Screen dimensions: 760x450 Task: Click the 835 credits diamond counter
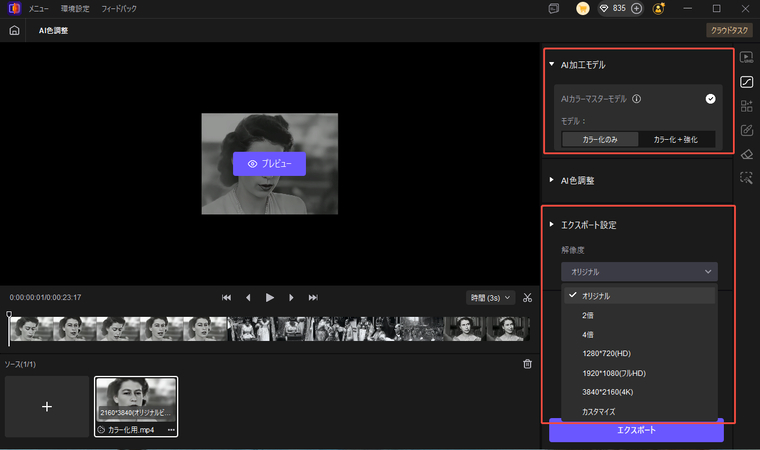point(614,8)
